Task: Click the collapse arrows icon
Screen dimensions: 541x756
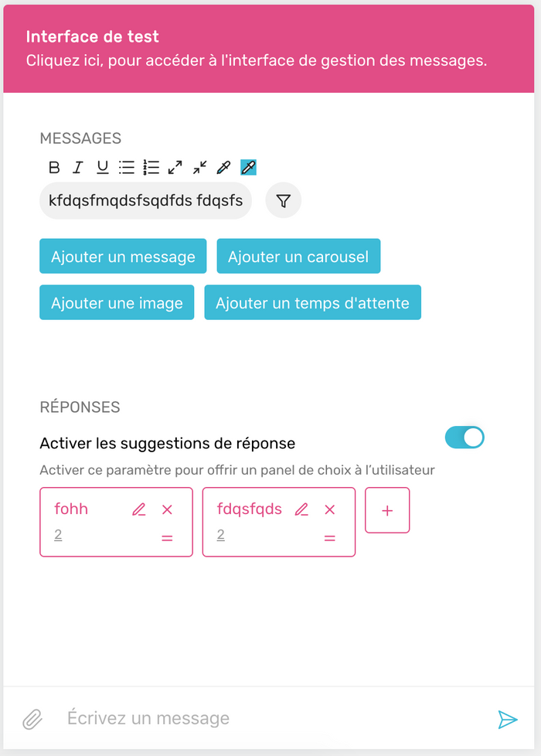Action: tap(199, 167)
